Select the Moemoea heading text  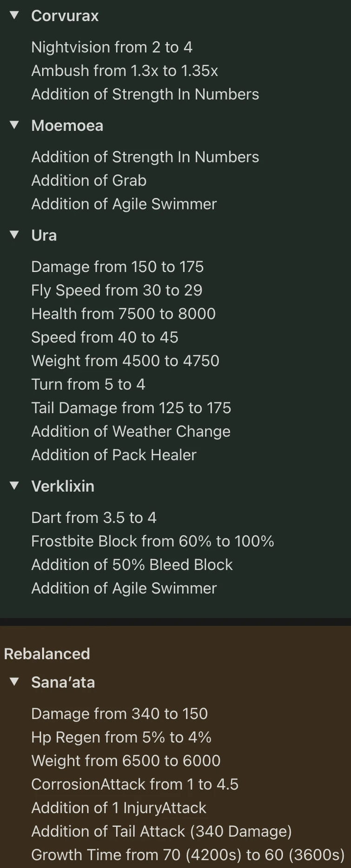coord(67,126)
